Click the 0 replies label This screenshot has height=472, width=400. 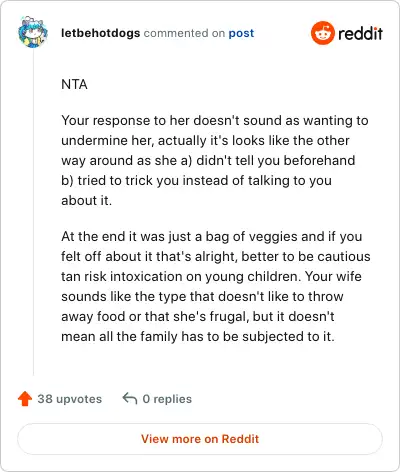pyautogui.click(x=167, y=399)
